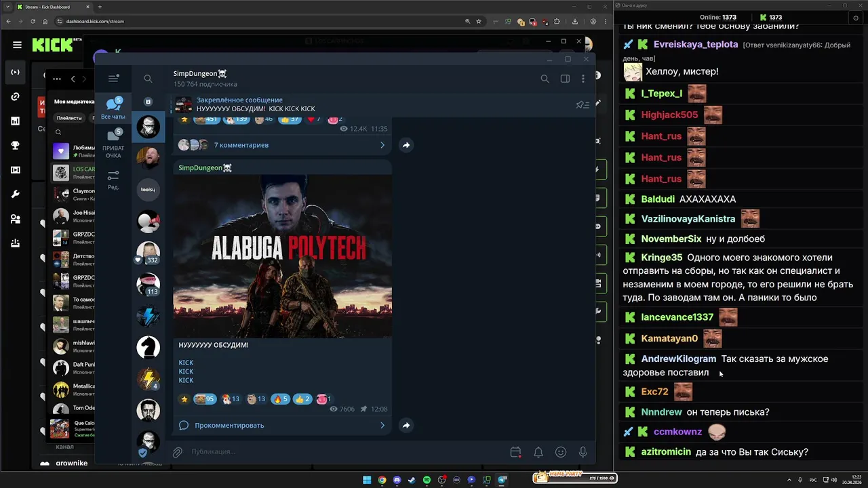Viewport: 868px width, 488px height.
Task: Open the three-dot menu in music window
Action: click(x=57, y=79)
